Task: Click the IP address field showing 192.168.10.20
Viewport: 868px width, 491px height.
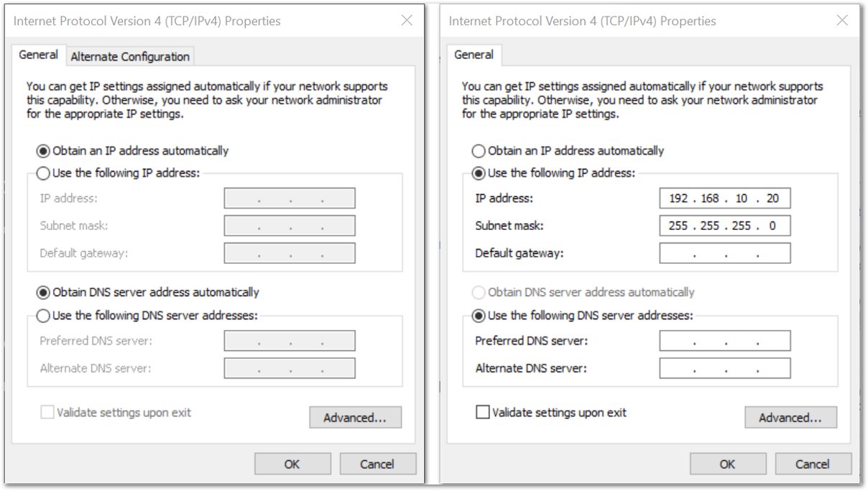Action: click(725, 198)
